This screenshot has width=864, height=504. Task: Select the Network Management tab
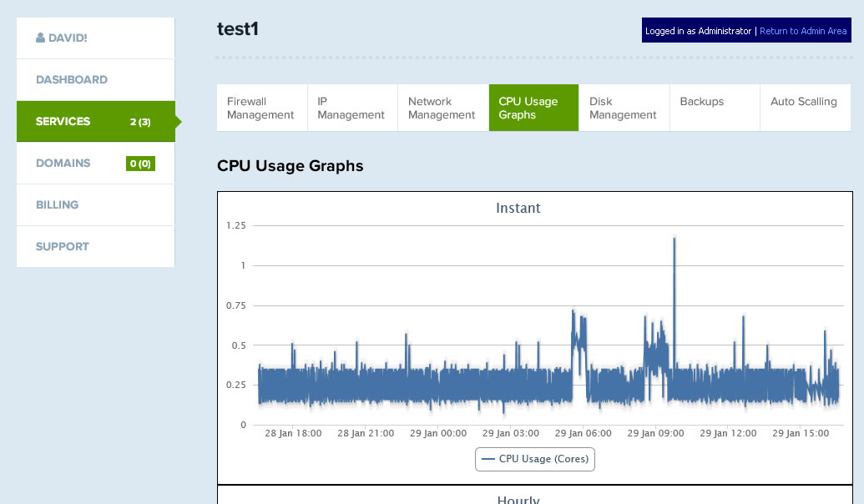(443, 108)
